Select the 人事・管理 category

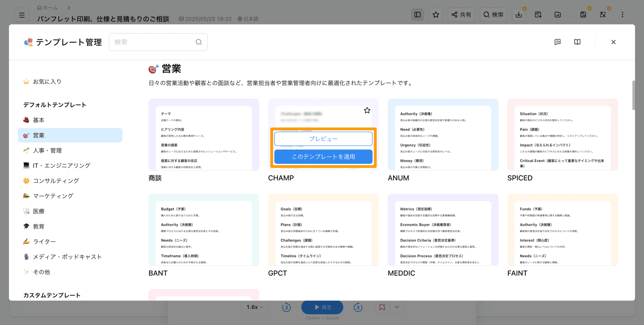point(70,151)
